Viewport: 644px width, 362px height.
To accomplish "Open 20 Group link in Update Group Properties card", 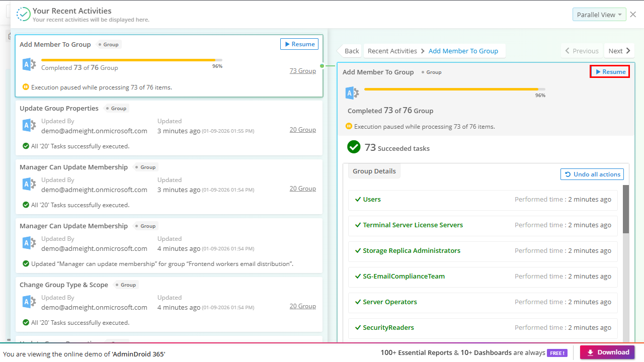I will click(x=303, y=130).
